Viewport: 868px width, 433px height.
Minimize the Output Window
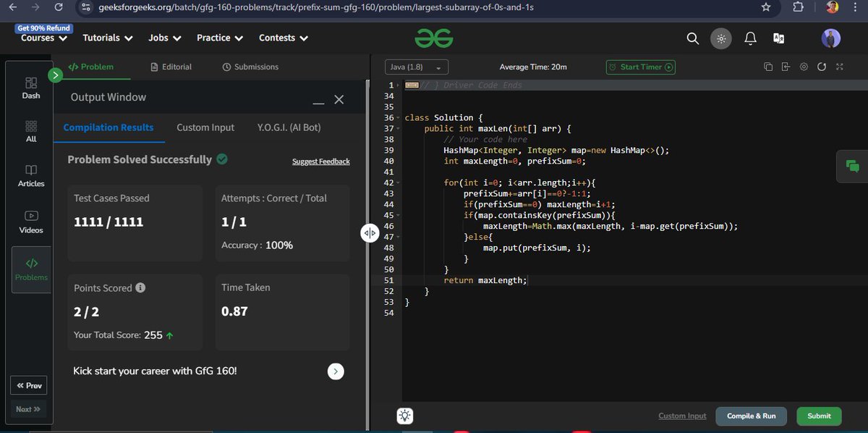click(x=318, y=104)
